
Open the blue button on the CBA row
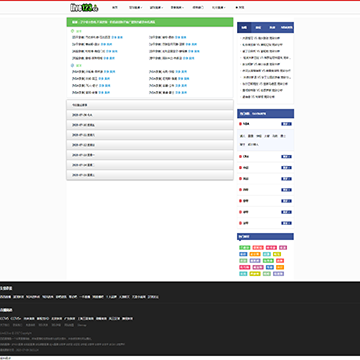click(x=286, y=157)
